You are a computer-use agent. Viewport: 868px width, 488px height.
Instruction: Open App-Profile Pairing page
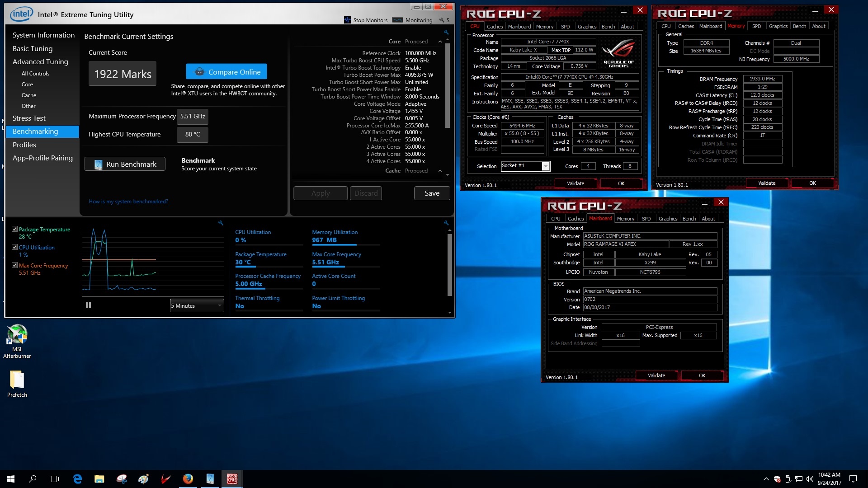pos(42,158)
